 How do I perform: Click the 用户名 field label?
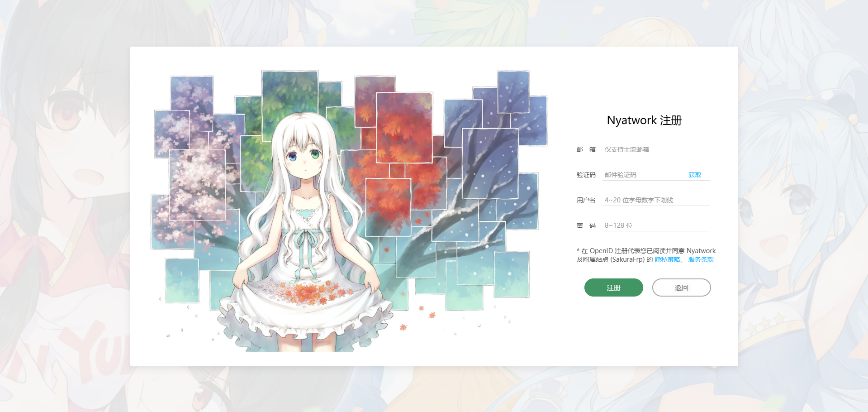(586, 200)
